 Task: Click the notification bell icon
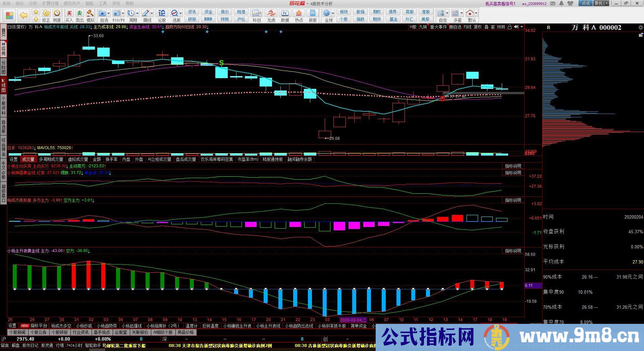(x=561, y=3)
